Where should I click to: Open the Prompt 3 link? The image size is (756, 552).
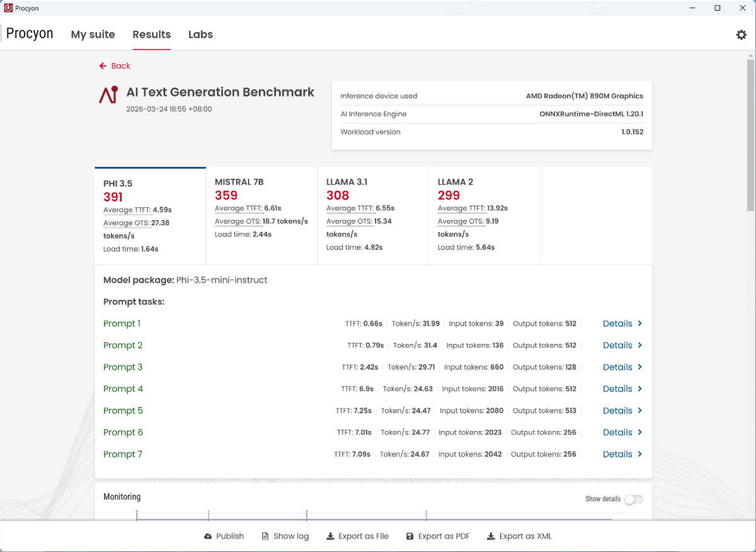click(x=123, y=367)
